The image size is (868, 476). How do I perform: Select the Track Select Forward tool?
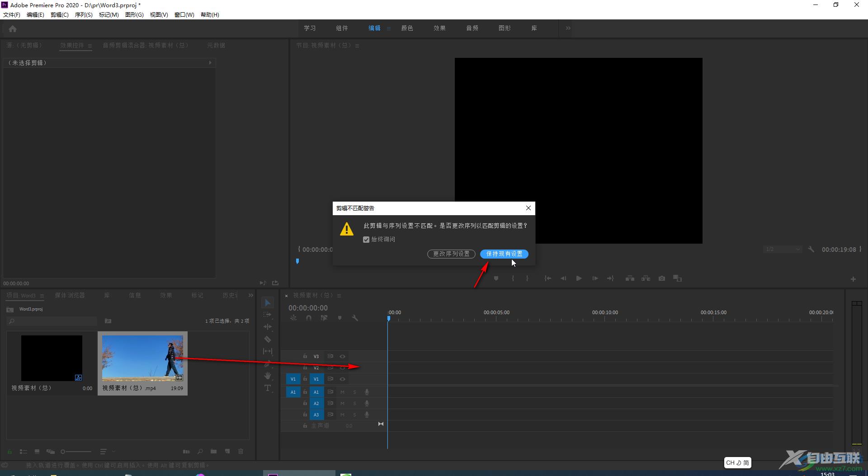click(x=268, y=315)
